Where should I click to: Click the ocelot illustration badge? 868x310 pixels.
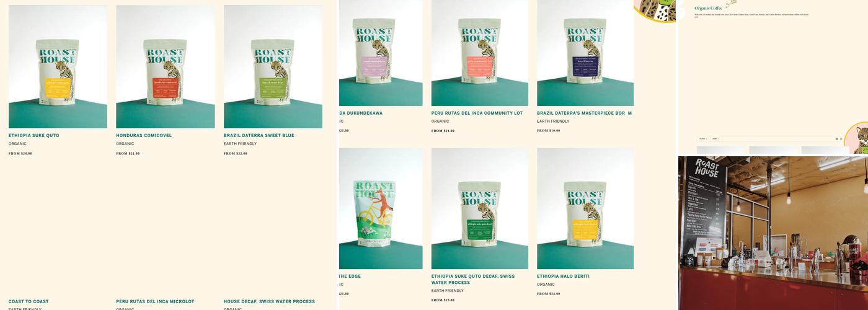point(857,138)
